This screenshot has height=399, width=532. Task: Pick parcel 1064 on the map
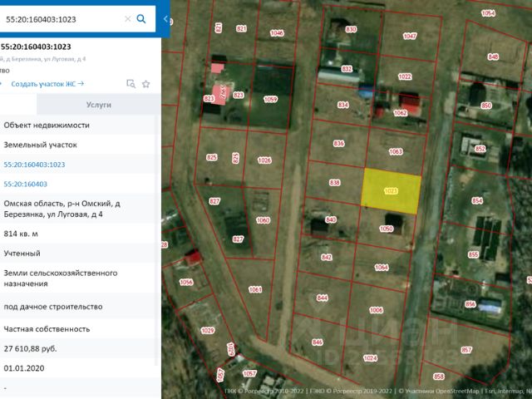click(x=381, y=267)
